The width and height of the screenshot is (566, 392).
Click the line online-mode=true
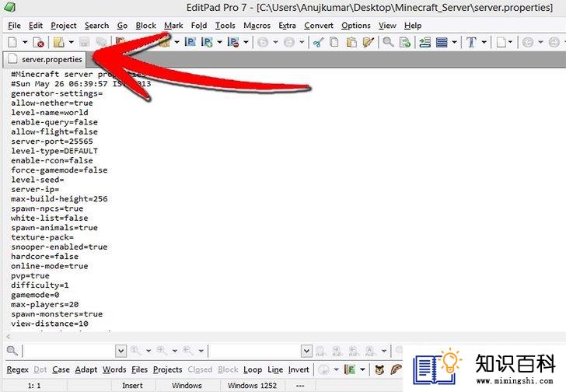(50, 266)
